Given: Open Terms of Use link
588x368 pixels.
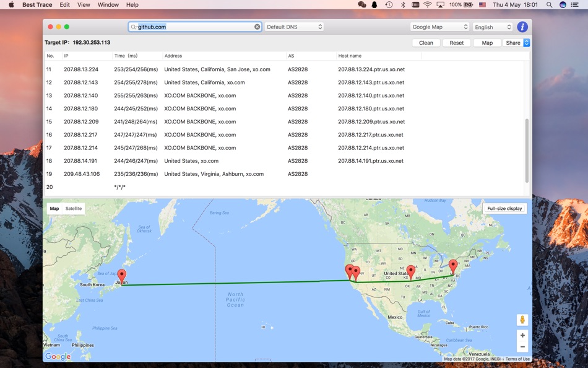Looking at the screenshot, I should tap(517, 359).
